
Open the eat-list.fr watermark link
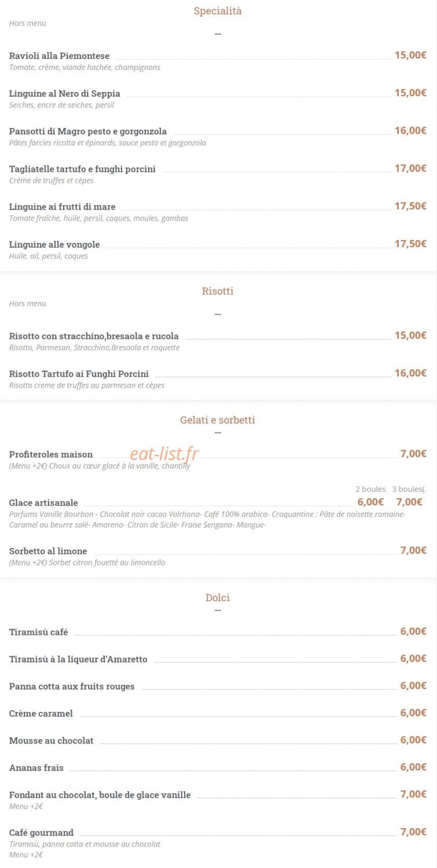point(164,454)
